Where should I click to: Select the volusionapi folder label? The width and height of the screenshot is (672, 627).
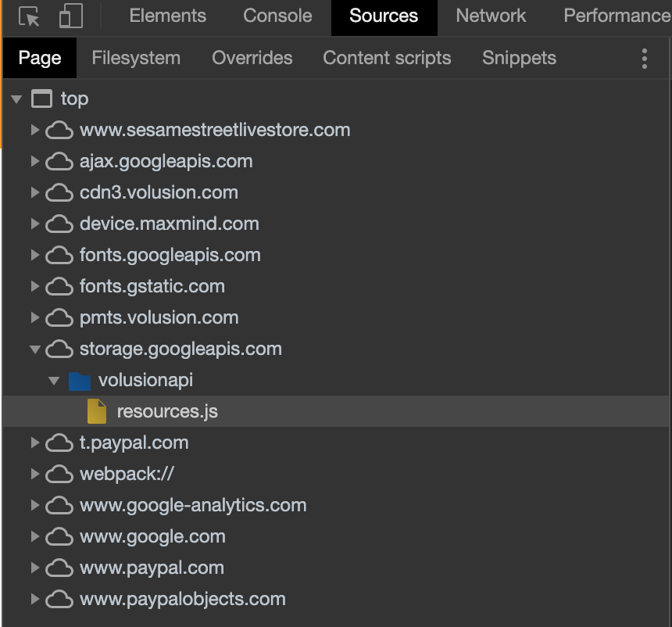click(x=145, y=381)
